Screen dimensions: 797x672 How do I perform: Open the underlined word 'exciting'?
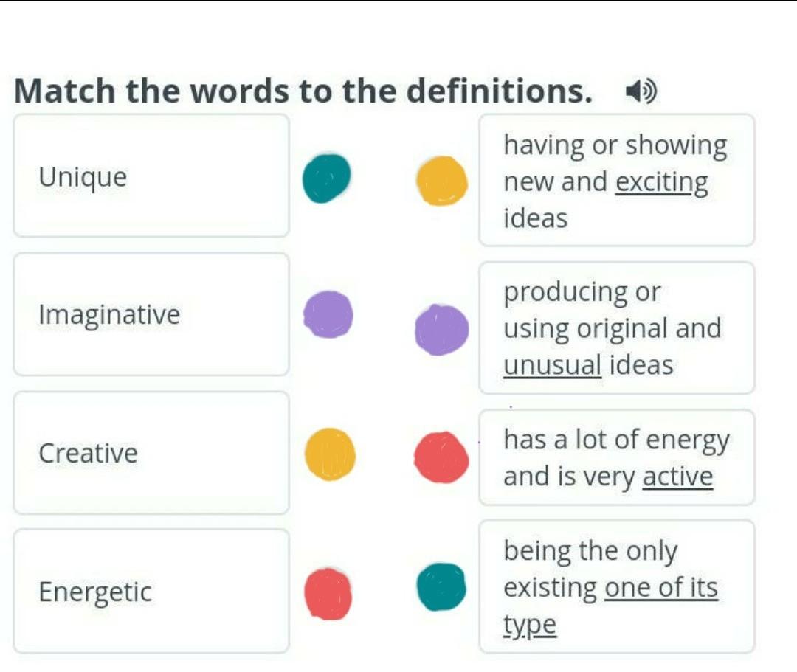pyautogui.click(x=661, y=183)
